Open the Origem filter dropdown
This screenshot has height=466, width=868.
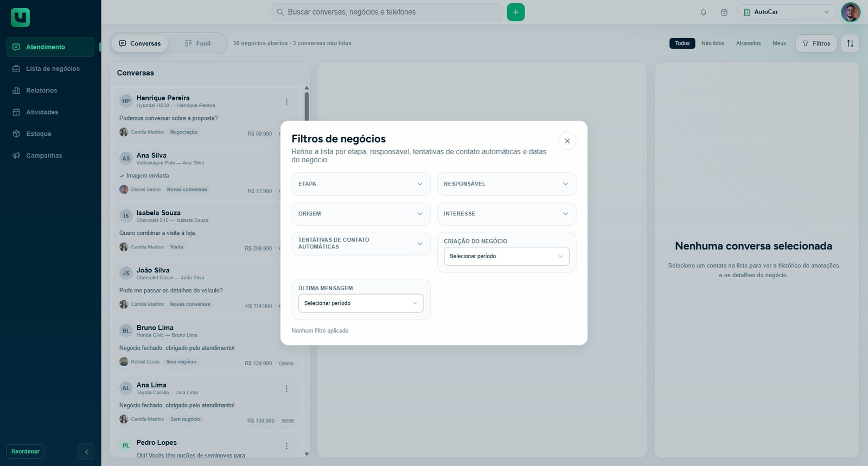pyautogui.click(x=361, y=214)
